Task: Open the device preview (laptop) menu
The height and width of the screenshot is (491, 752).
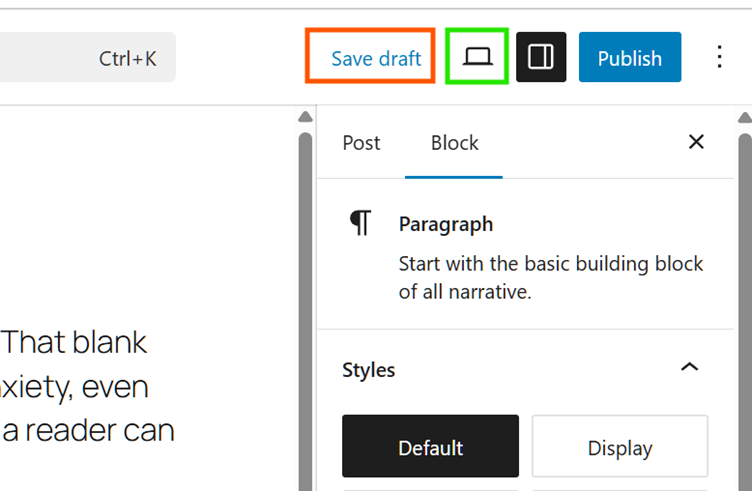Action: 478,57
